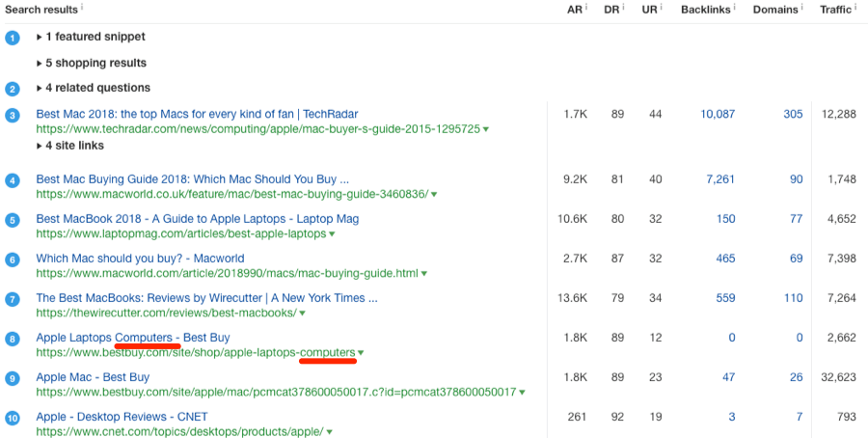This screenshot has width=868, height=438.
Task: Click position badge number 7
Action: pyautogui.click(x=13, y=300)
